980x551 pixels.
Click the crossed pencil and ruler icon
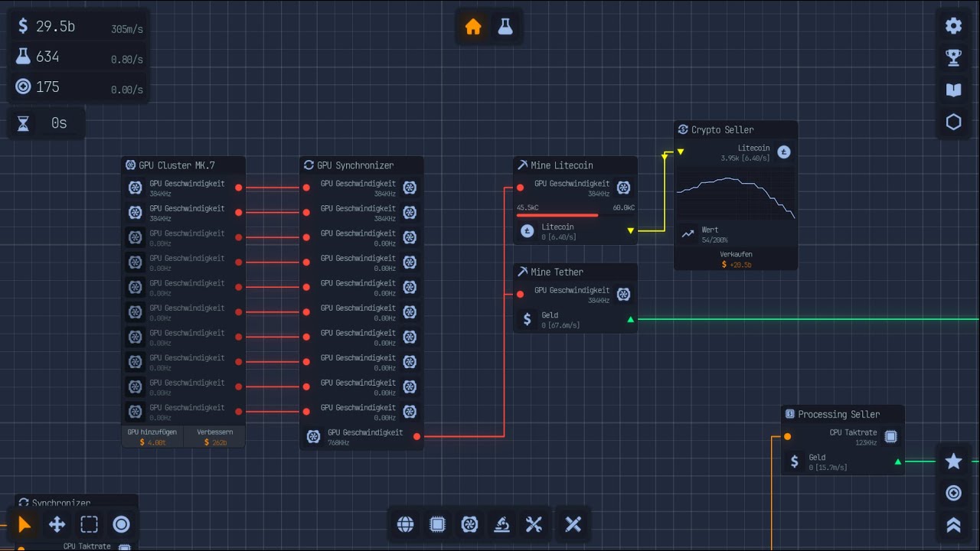coord(573,524)
